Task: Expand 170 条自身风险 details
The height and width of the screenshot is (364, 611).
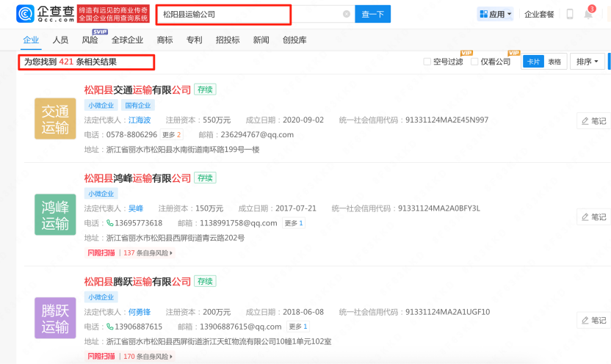Action: click(x=148, y=357)
